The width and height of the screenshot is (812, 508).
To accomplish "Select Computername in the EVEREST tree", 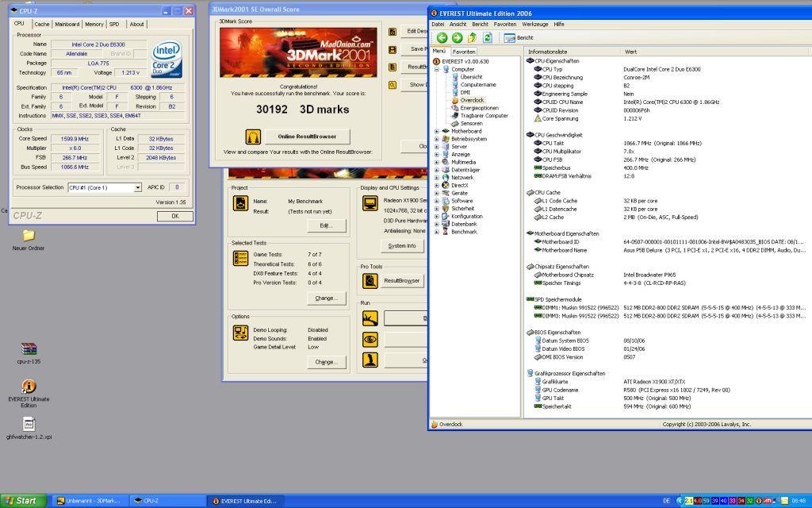I will coord(478,84).
